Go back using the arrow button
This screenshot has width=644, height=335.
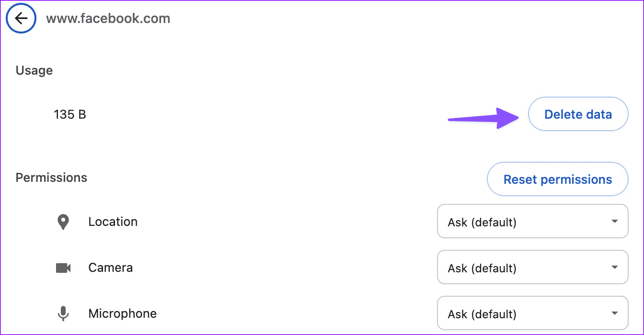(21, 19)
